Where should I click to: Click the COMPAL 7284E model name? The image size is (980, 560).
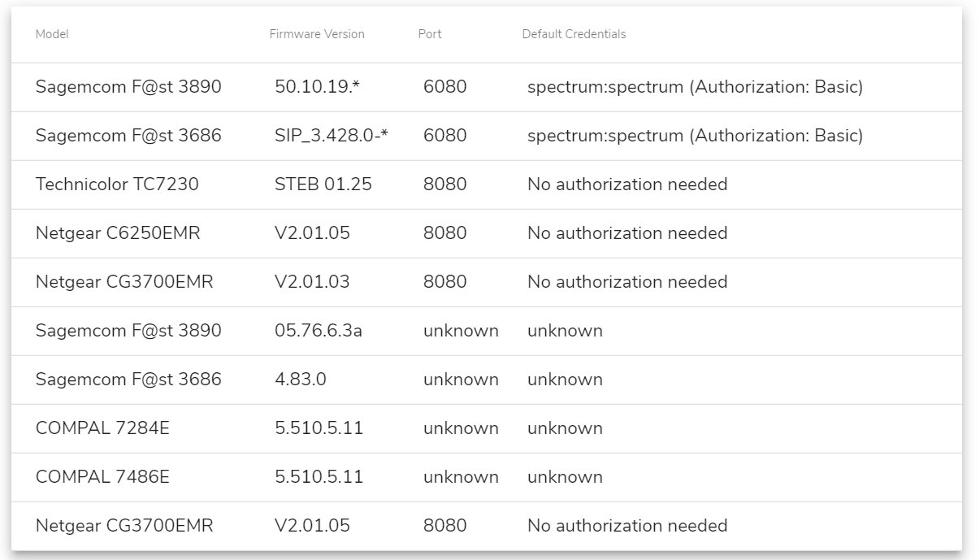102,428
